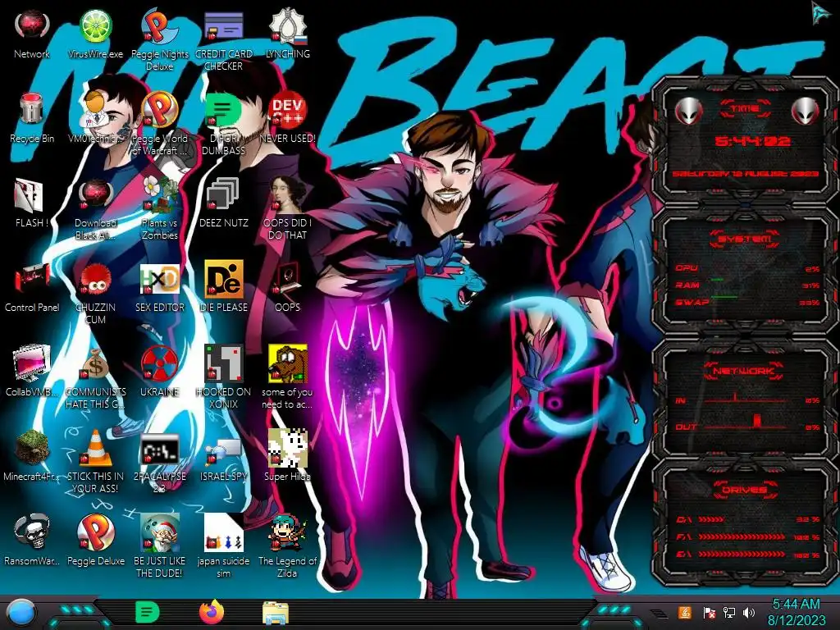Open Firefox from the taskbar
This screenshot has width=840, height=630.
[x=212, y=612]
